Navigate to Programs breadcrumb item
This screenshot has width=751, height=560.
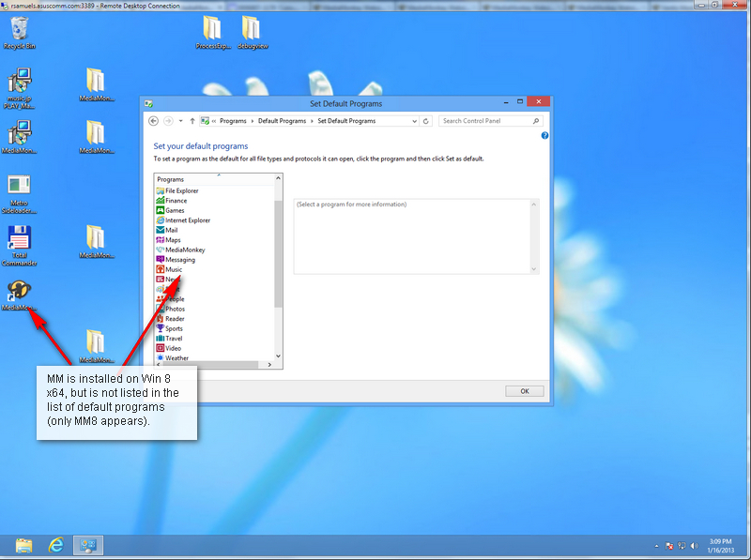pos(233,121)
